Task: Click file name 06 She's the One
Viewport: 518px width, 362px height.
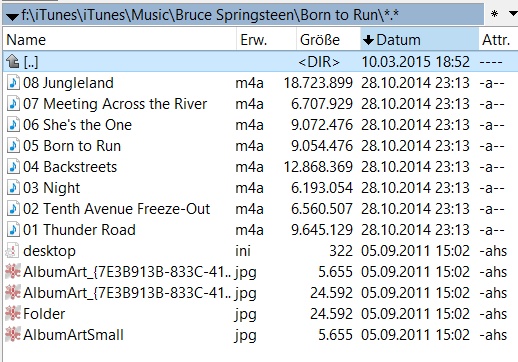Action: click(77, 125)
